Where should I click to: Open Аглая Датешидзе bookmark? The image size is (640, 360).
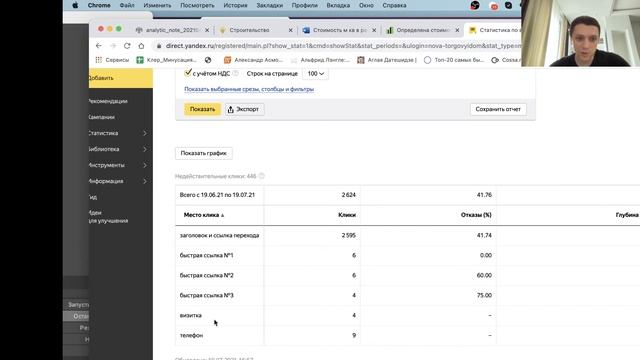tap(387, 60)
